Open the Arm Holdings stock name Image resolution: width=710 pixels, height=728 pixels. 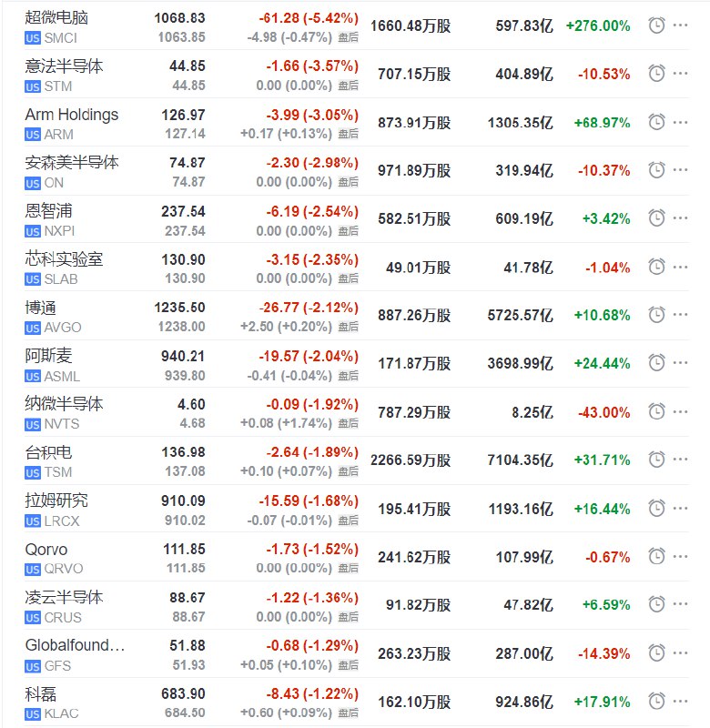(72, 115)
